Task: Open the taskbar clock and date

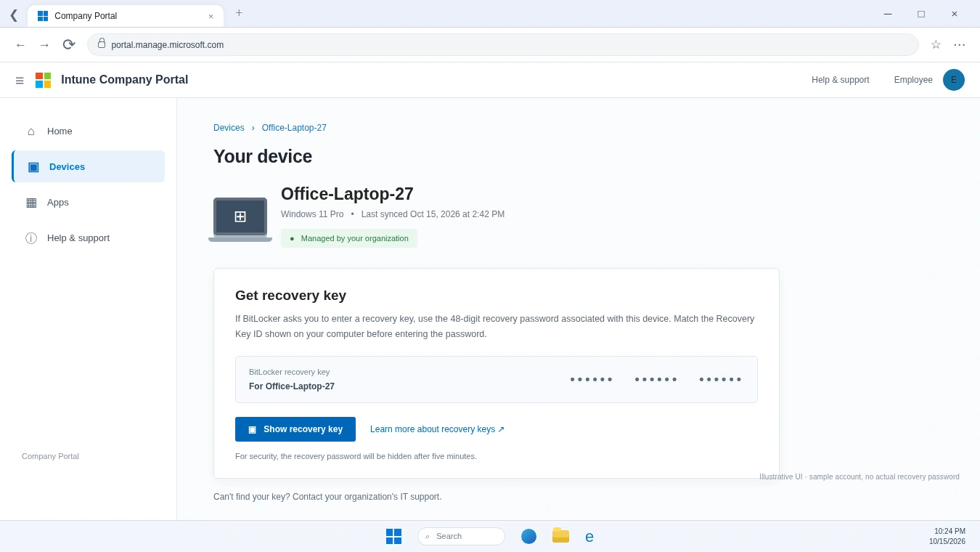Action: click(x=947, y=536)
